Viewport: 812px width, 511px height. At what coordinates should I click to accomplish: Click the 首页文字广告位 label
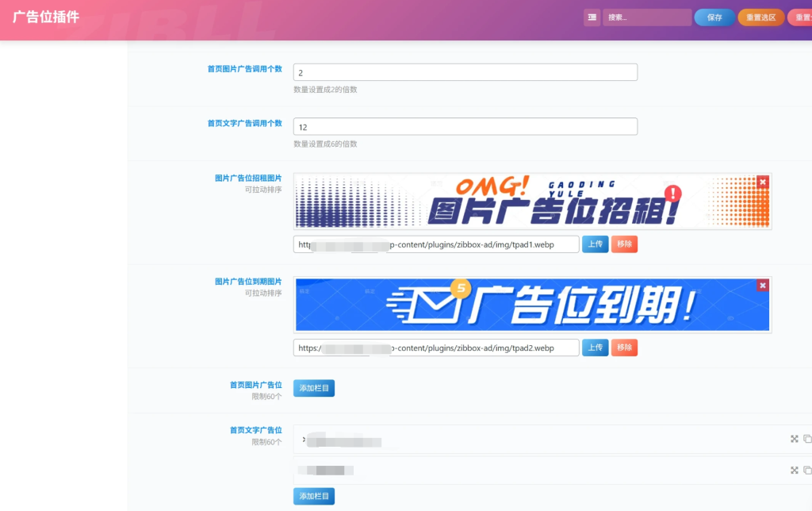point(256,430)
